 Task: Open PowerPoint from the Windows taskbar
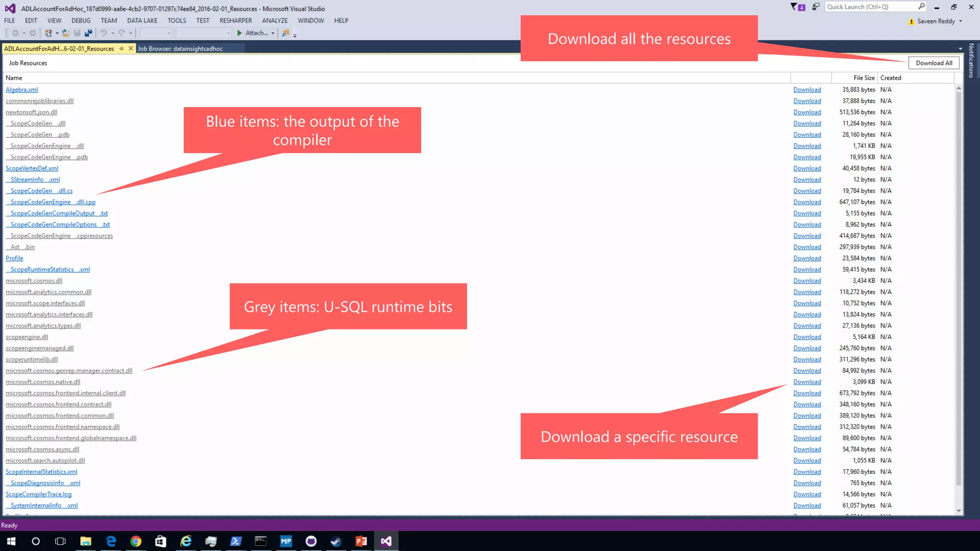pyautogui.click(x=361, y=541)
